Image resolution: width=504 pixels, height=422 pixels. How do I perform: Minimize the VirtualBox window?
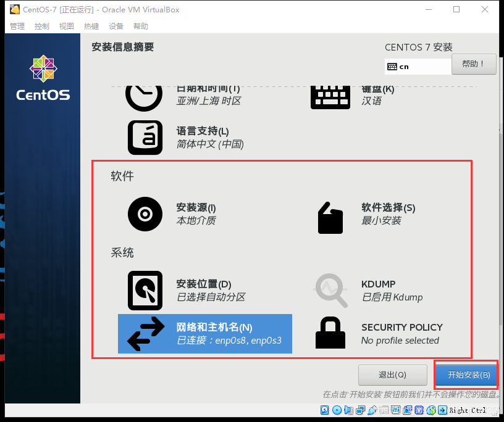tap(429, 9)
